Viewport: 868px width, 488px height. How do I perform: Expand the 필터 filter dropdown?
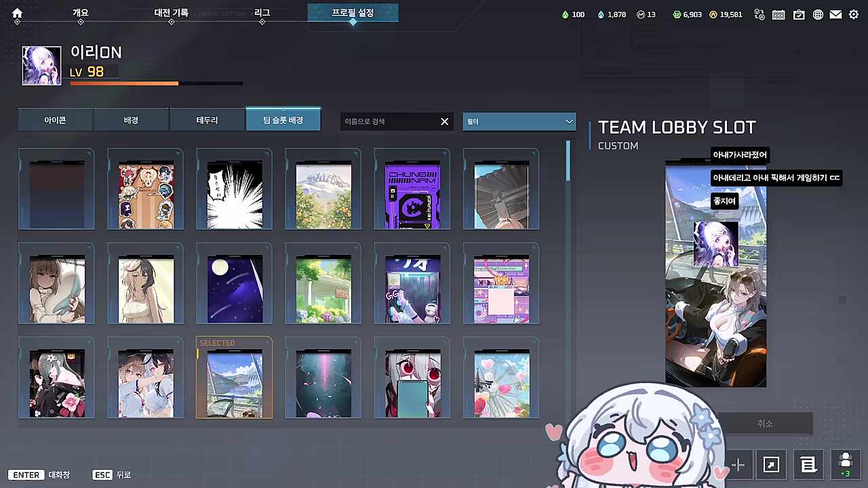coord(519,121)
